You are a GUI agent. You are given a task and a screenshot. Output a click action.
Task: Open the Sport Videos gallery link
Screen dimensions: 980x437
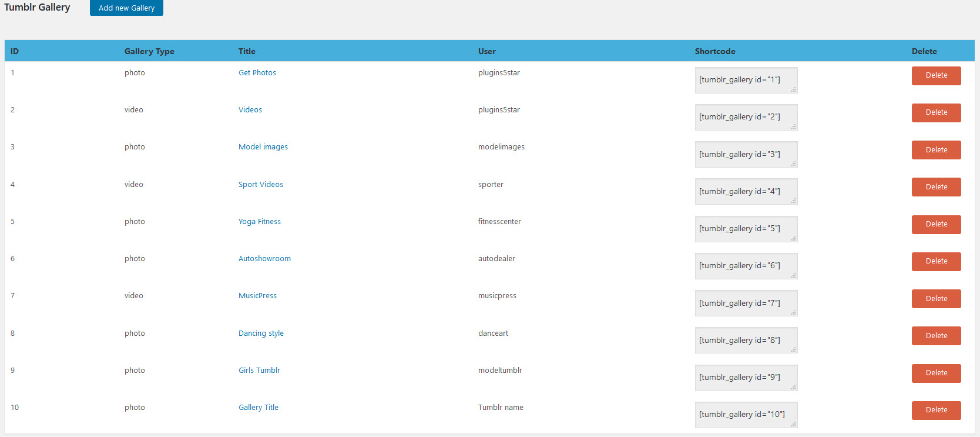261,185
